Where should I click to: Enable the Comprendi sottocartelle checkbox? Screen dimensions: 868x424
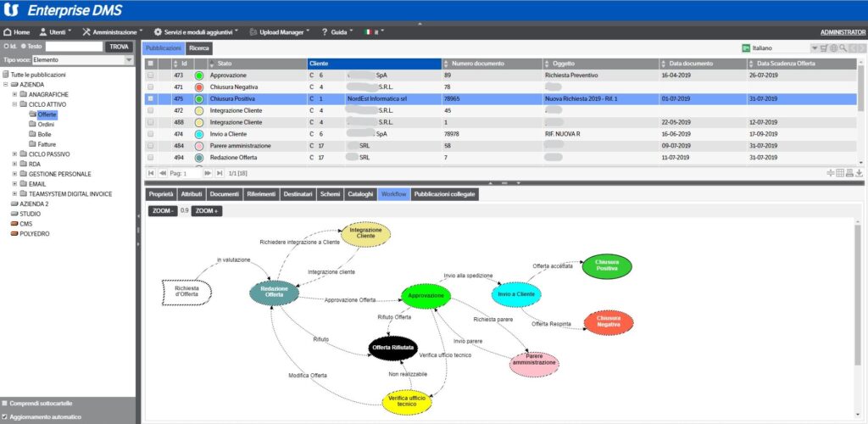click(5, 404)
